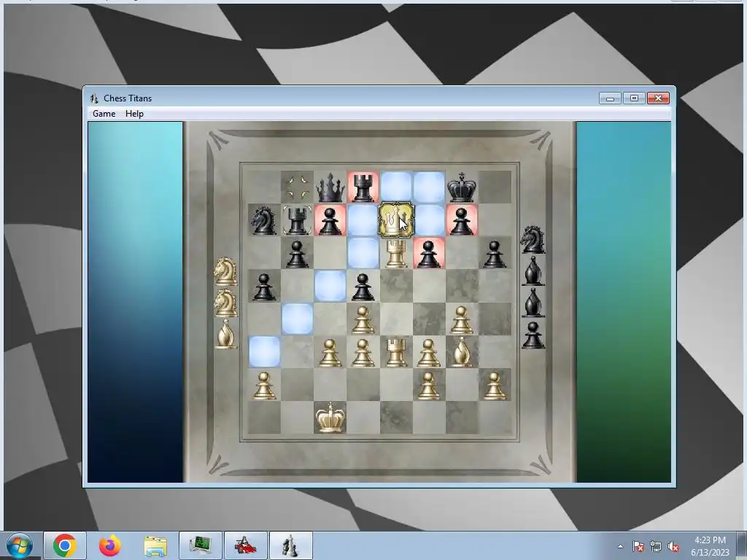Move queen to blue square e8
The height and width of the screenshot is (560, 747).
[395, 187]
